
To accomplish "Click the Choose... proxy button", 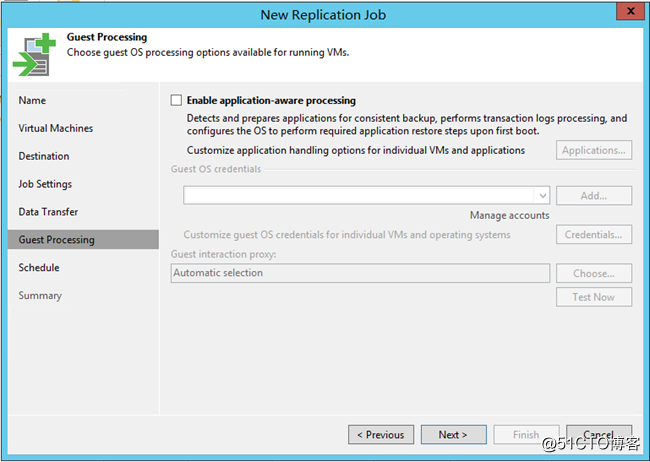I will 594,273.
